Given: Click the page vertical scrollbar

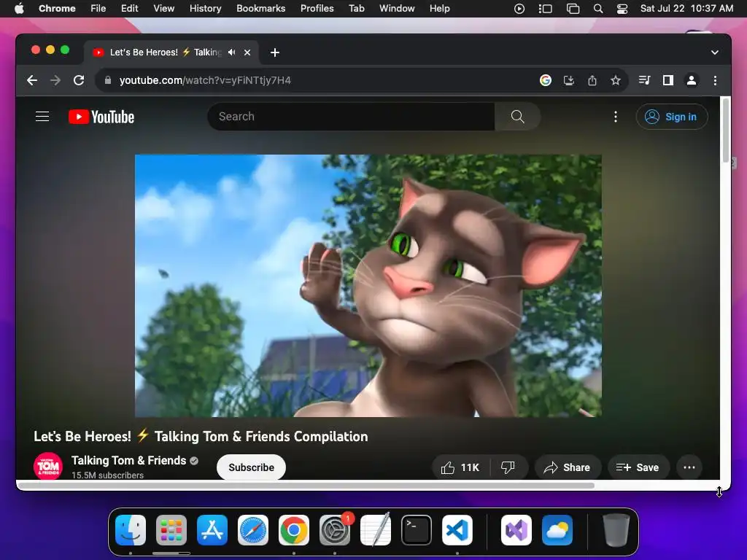Looking at the screenshot, I should tap(726, 130).
